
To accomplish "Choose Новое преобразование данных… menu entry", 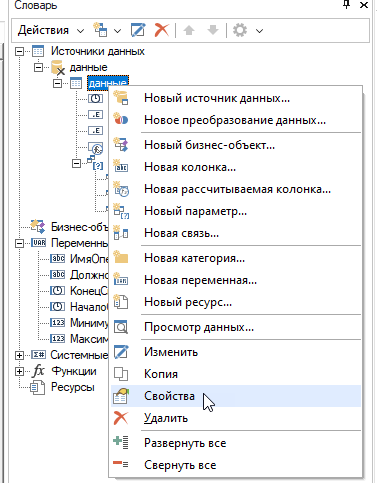I will [x=236, y=120].
